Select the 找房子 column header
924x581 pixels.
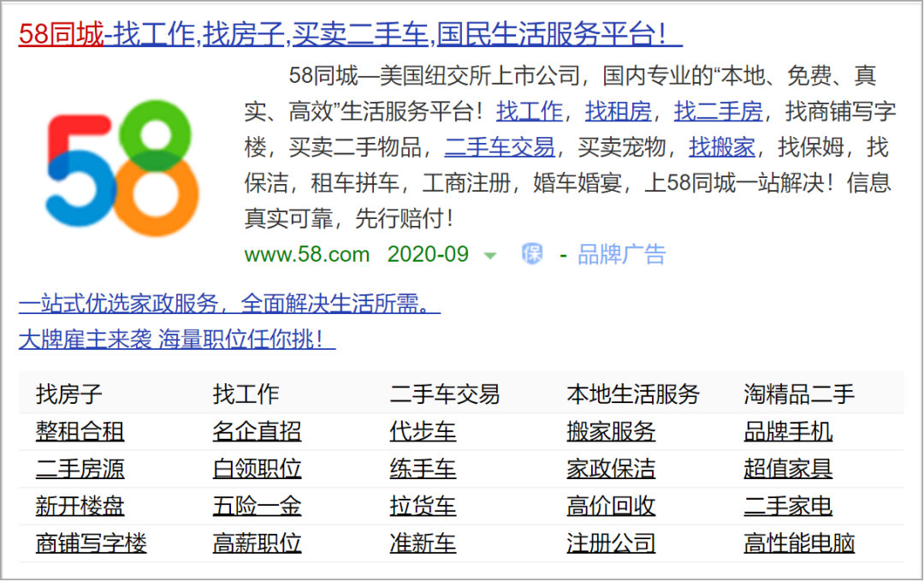click(x=69, y=394)
